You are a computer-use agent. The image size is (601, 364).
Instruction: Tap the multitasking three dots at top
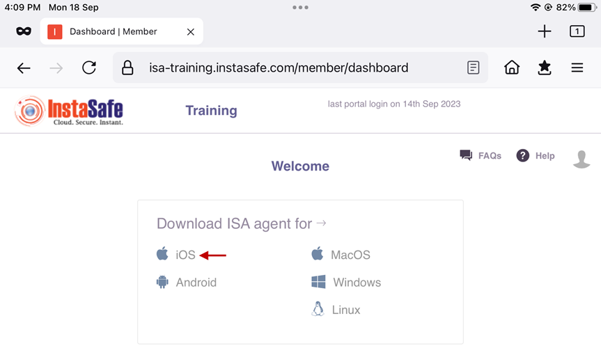tap(301, 7)
